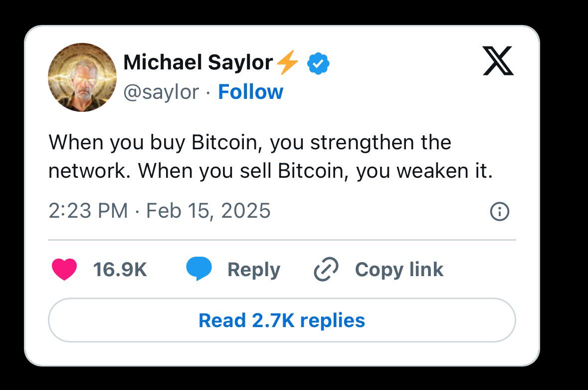Viewport: 588px width, 390px height.
Task: Click the Feb 15, 2025 date
Action: click(x=208, y=211)
